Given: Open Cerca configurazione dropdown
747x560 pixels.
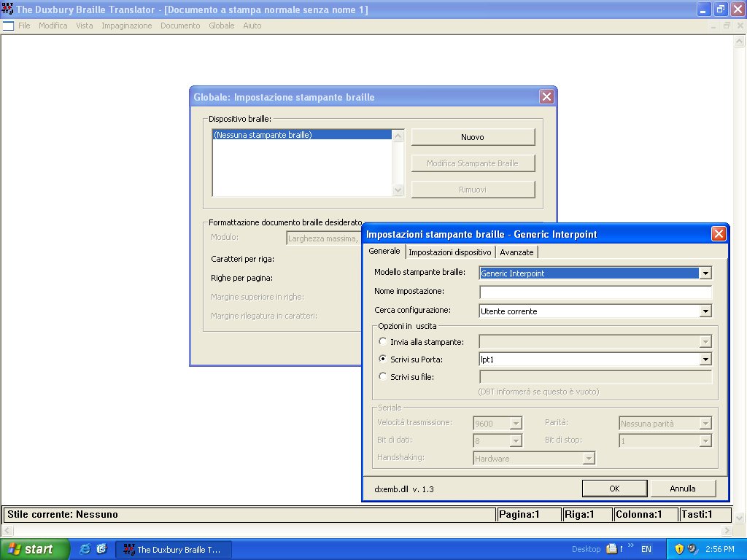Looking at the screenshot, I should click(705, 311).
